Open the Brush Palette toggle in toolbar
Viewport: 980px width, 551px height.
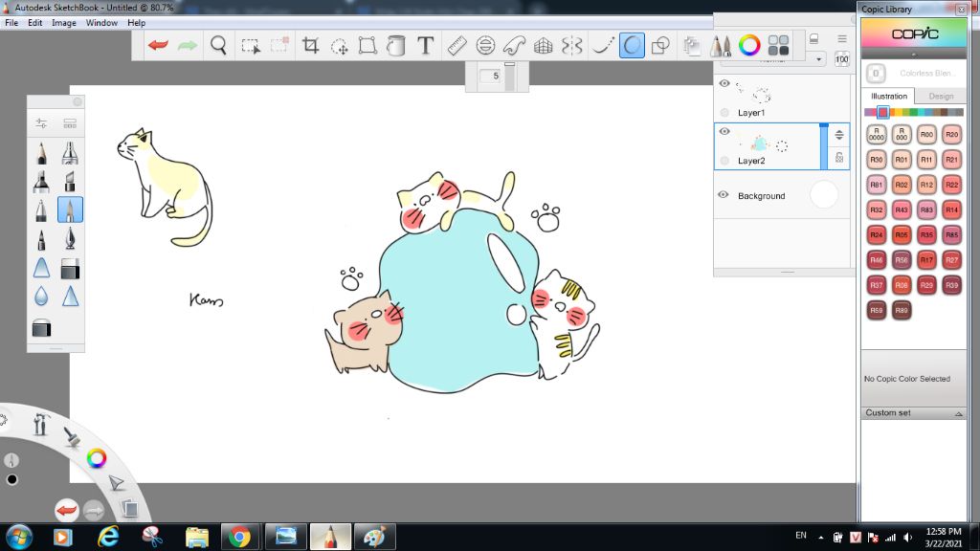(721, 45)
